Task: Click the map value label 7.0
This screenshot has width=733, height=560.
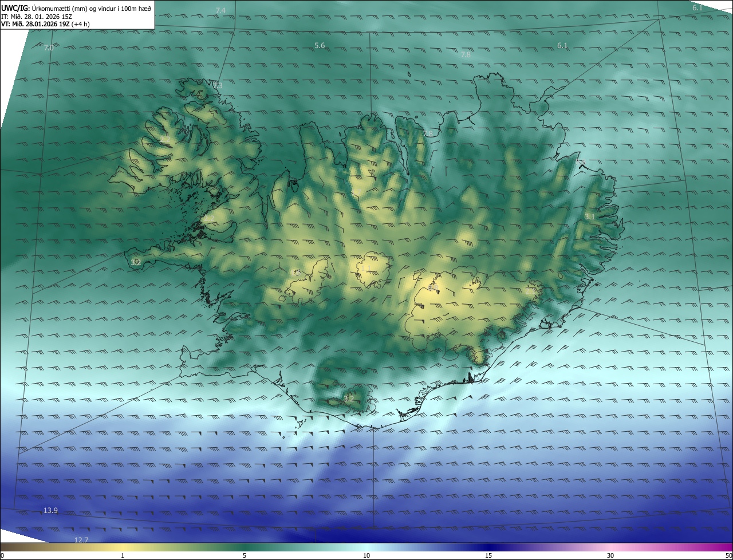Action: point(49,48)
